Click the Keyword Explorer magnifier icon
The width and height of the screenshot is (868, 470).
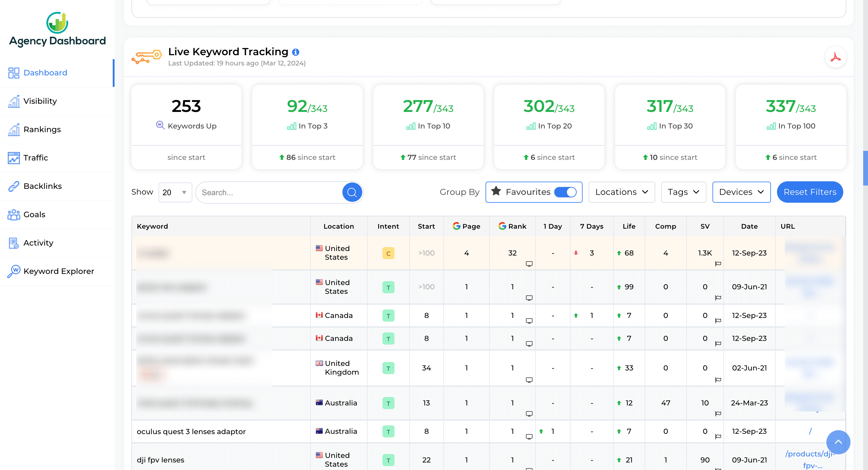pyautogui.click(x=14, y=271)
